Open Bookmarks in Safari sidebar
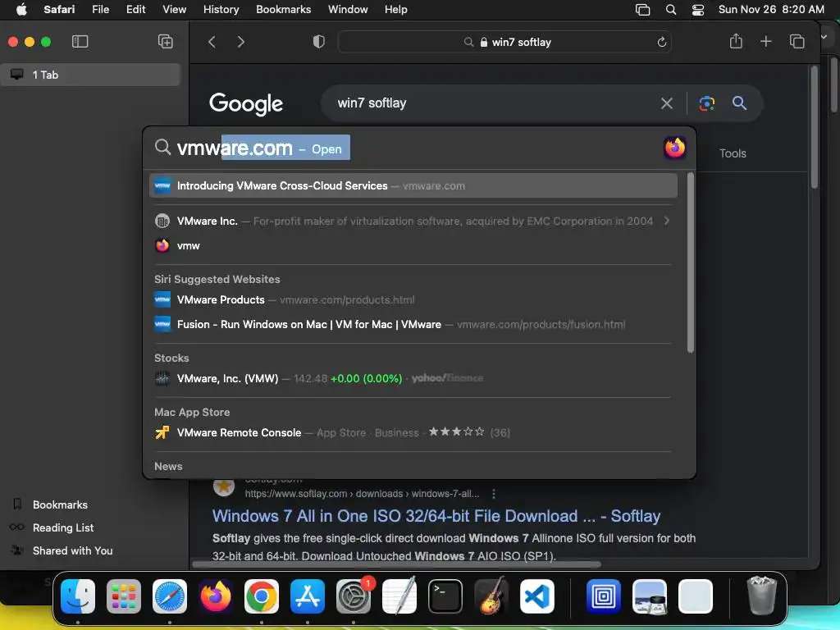 [x=60, y=504]
